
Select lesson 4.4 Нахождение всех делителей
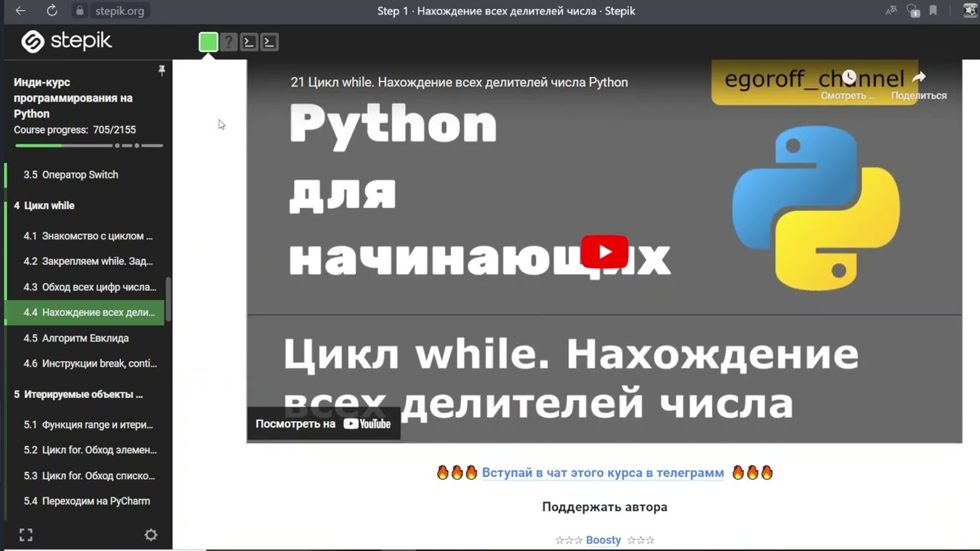coord(84,312)
